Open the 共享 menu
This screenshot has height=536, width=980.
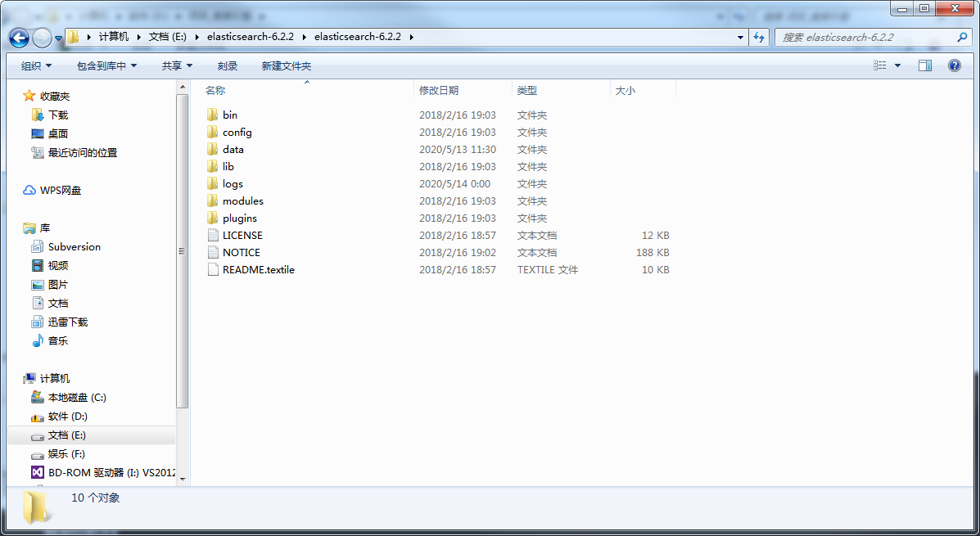coord(177,65)
